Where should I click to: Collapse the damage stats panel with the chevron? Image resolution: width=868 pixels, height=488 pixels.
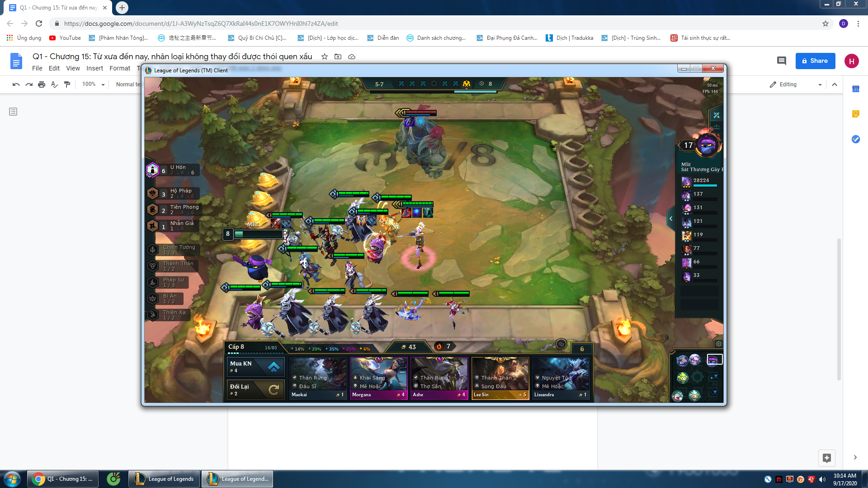tap(671, 218)
